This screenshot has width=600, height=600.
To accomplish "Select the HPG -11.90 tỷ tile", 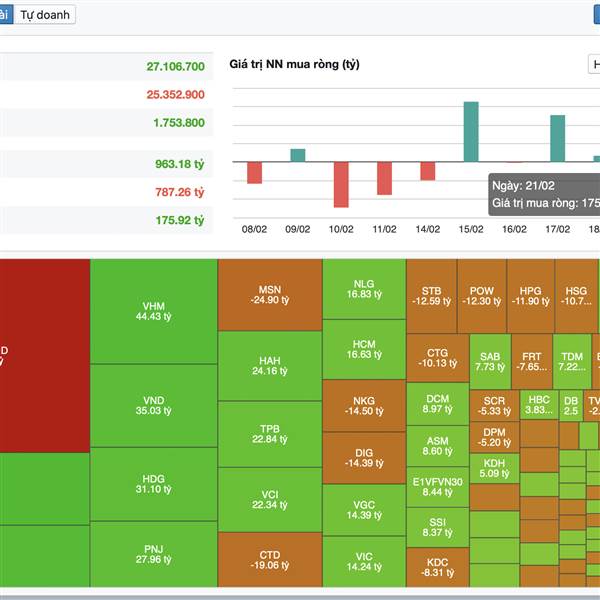I will 530,296.
